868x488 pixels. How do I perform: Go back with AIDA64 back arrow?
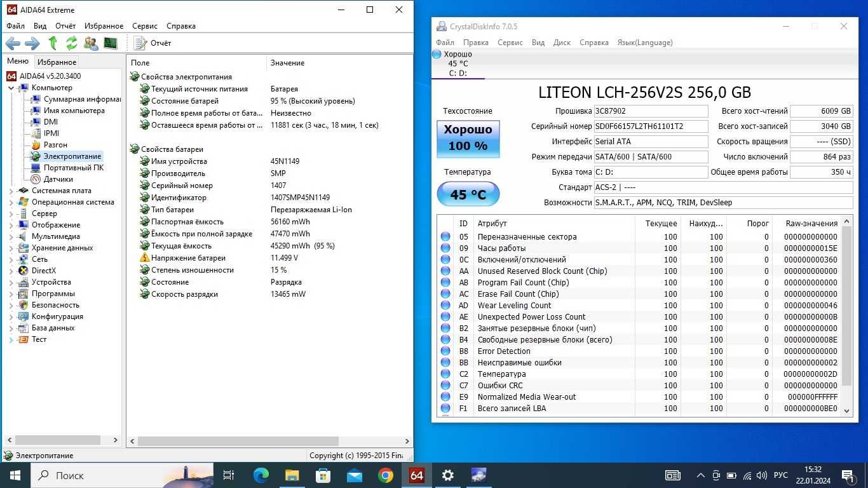pyautogui.click(x=13, y=43)
